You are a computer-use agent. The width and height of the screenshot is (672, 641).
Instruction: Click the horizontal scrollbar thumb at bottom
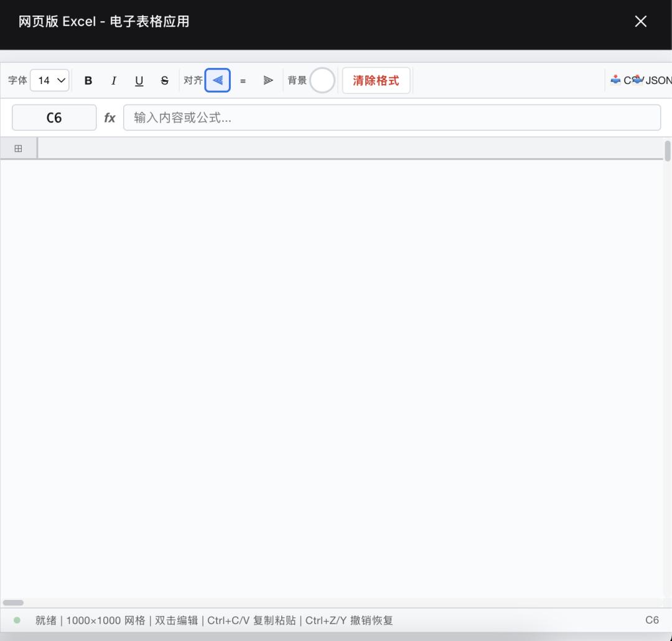pos(13,602)
